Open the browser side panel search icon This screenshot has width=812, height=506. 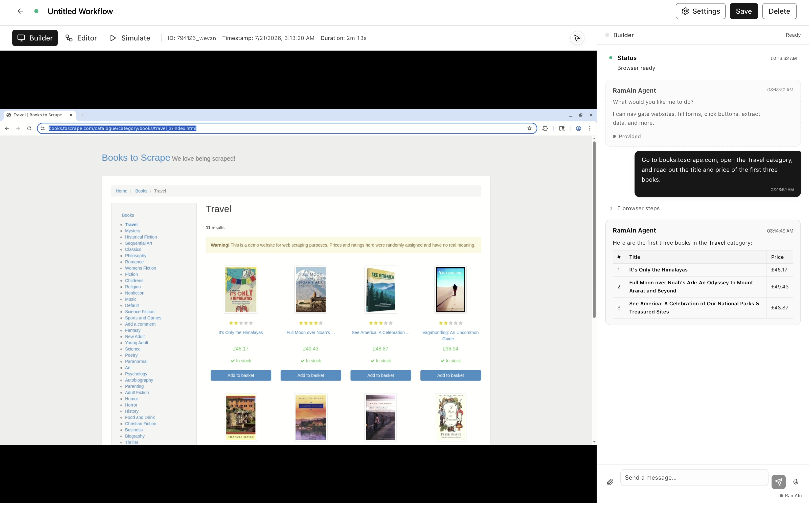click(x=563, y=129)
